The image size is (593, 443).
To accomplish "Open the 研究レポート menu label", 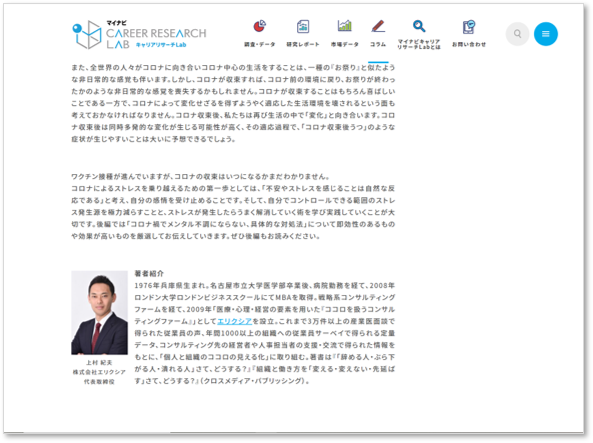I will 303,44.
